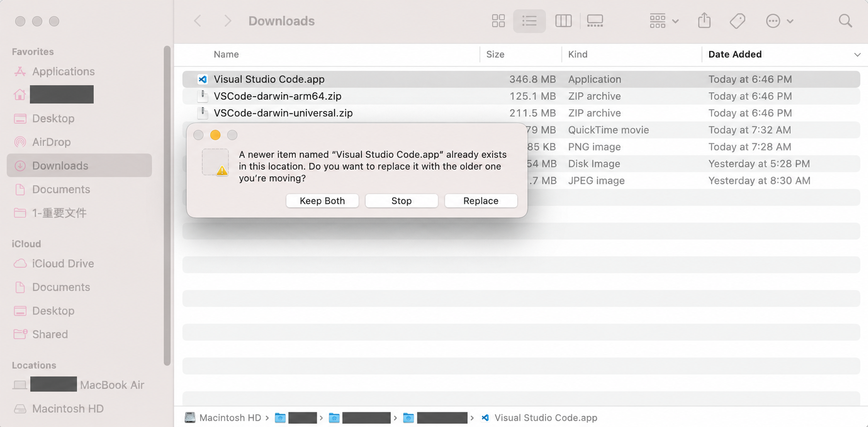Image resolution: width=868 pixels, height=427 pixels.
Task: Click the Edit Tags icon
Action: tap(737, 21)
